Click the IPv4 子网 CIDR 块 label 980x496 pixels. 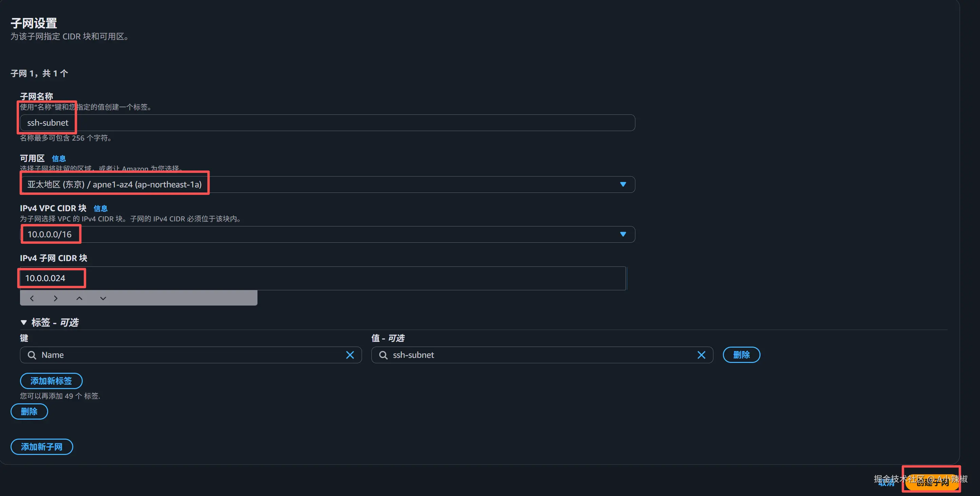[54, 258]
